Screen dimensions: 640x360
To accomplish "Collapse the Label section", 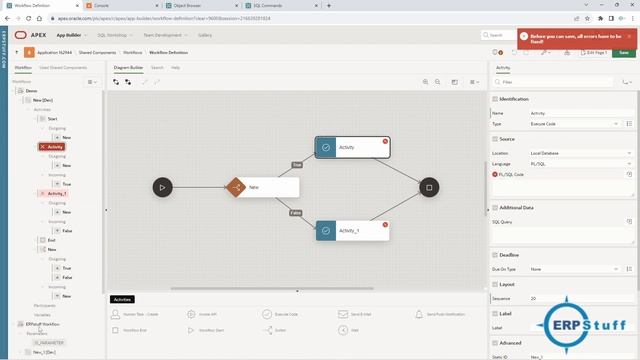I will (495, 314).
